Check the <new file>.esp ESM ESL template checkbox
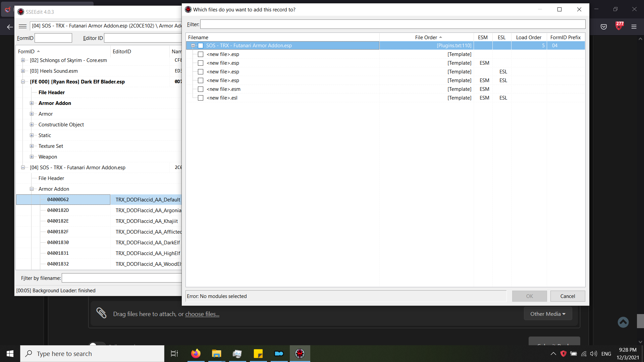This screenshot has width=644, height=362. pos(201,80)
